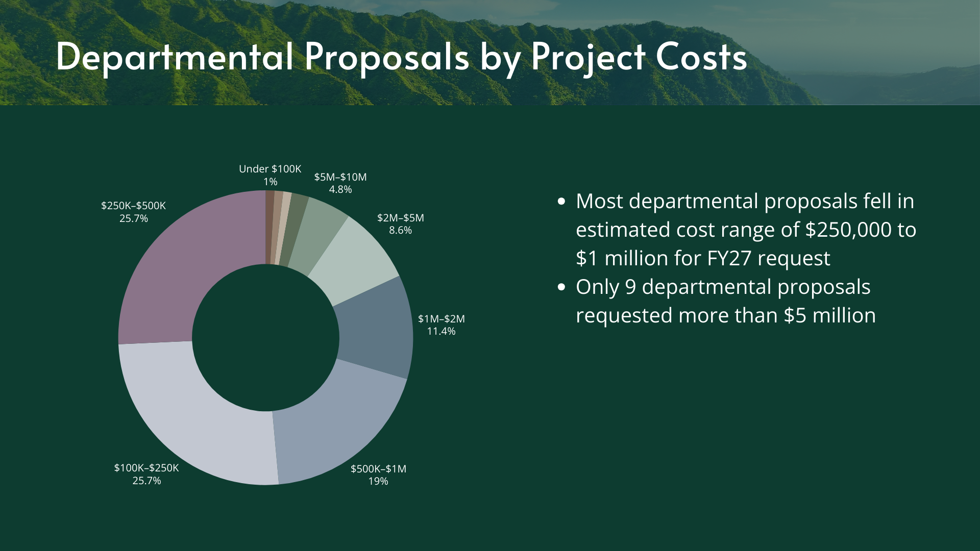Click the '$100K–$250K 25.7%' label
Image resolution: width=980 pixels, height=551 pixels.
point(146,474)
